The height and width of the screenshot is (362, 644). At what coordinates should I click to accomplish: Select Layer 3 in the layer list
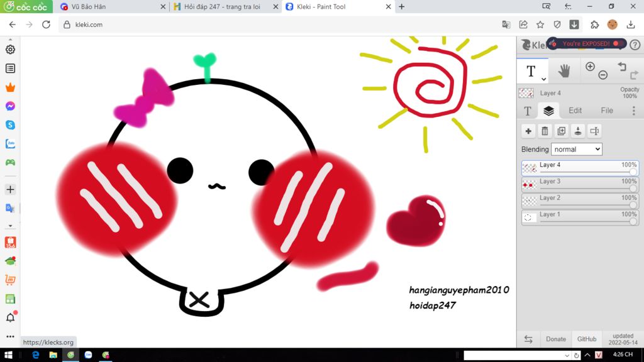[x=580, y=185]
